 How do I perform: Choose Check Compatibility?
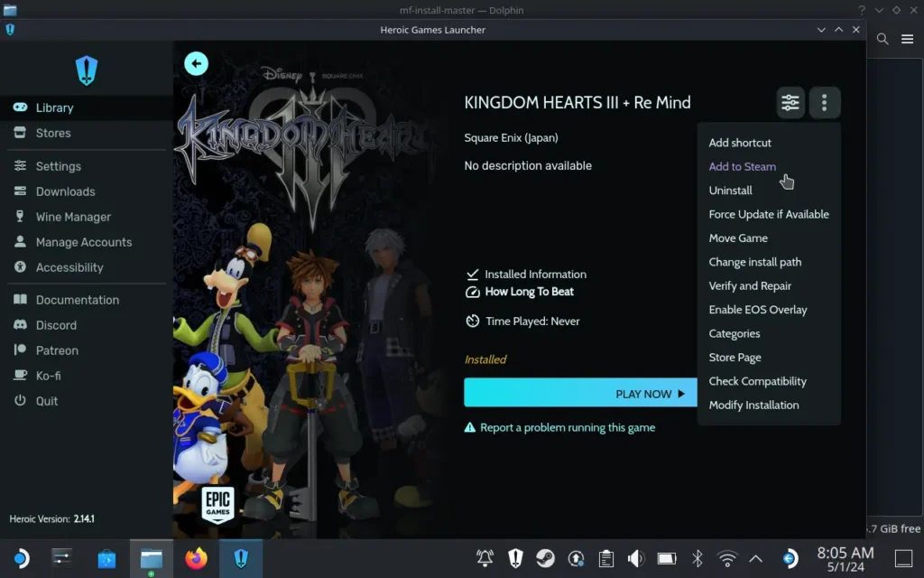point(769,382)
